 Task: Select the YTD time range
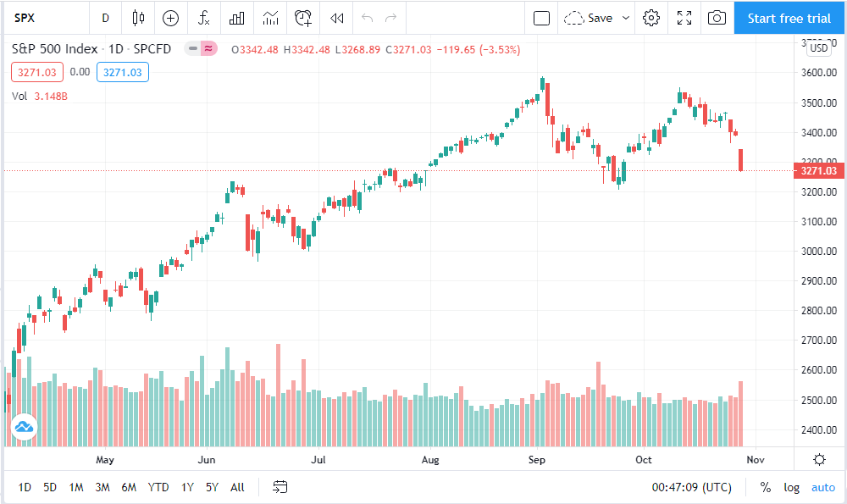pos(158,487)
